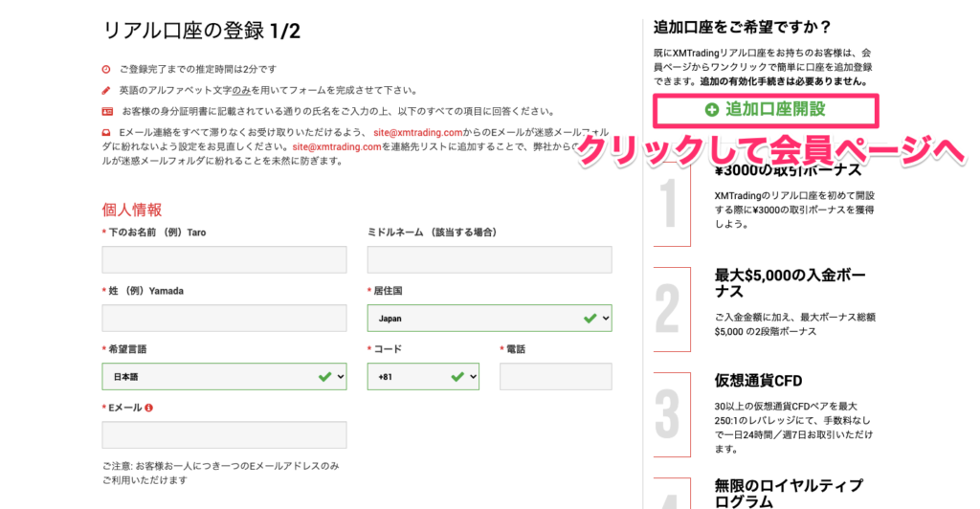Click the ID card icon beside 身分証明書
980x509 pixels.
point(107,112)
